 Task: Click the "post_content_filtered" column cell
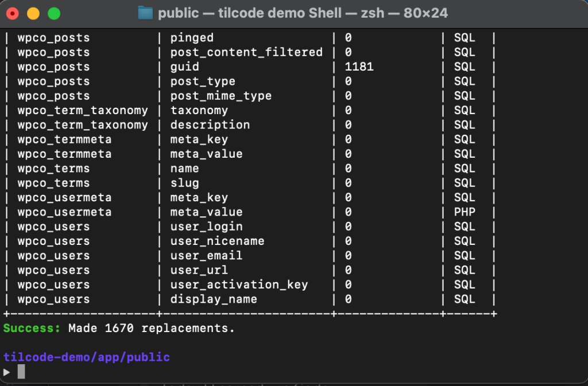246,52
